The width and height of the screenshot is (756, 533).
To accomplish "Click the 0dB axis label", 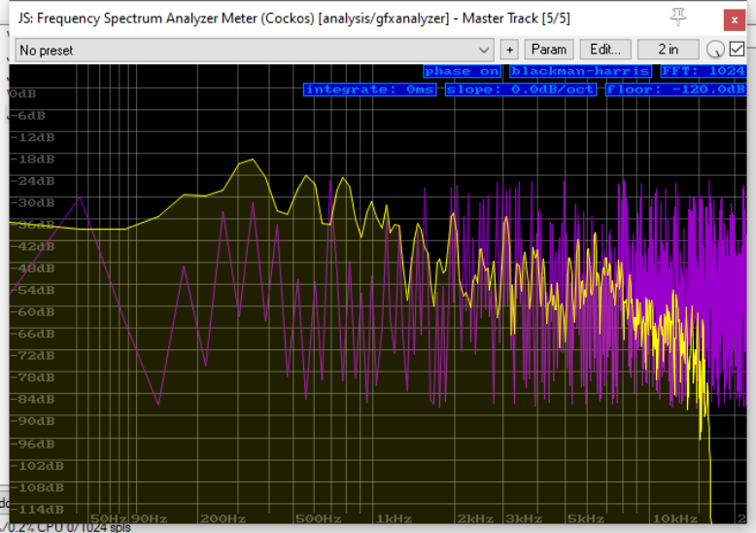I will [22, 93].
